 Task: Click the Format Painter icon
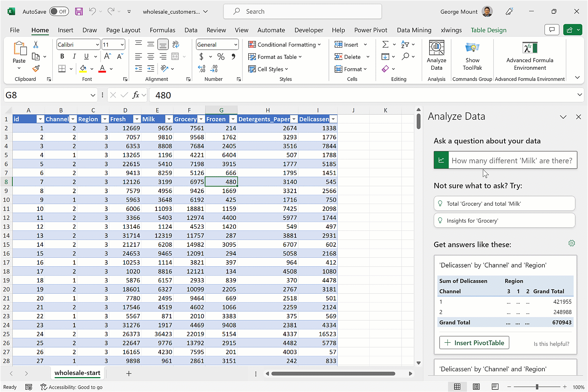click(36, 69)
